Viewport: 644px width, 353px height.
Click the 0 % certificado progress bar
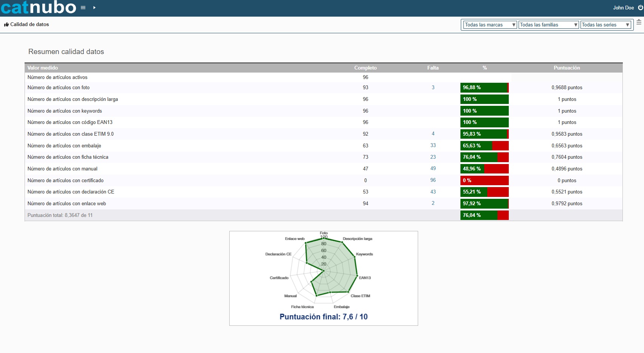484,181
